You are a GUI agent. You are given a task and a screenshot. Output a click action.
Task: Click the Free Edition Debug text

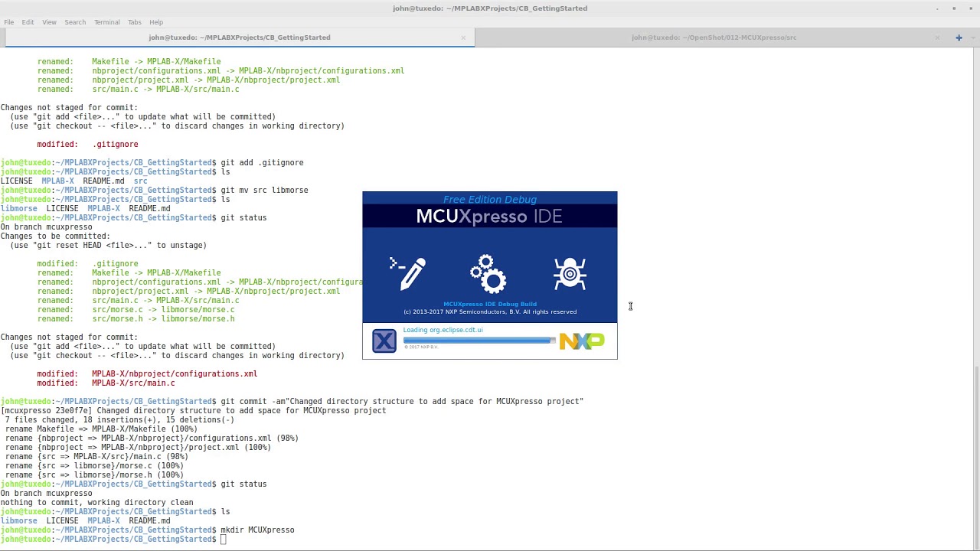(x=490, y=200)
